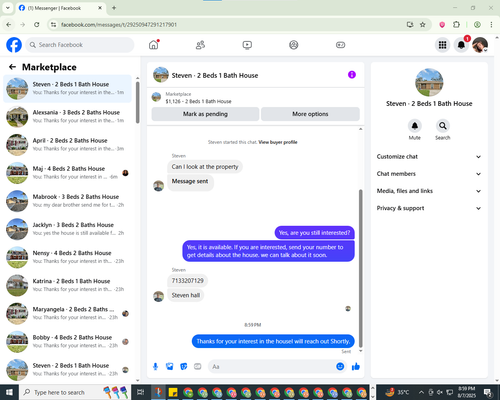Expand Privacy & support section
Image resolution: width=500 pixels, height=400 pixels.
(429, 208)
